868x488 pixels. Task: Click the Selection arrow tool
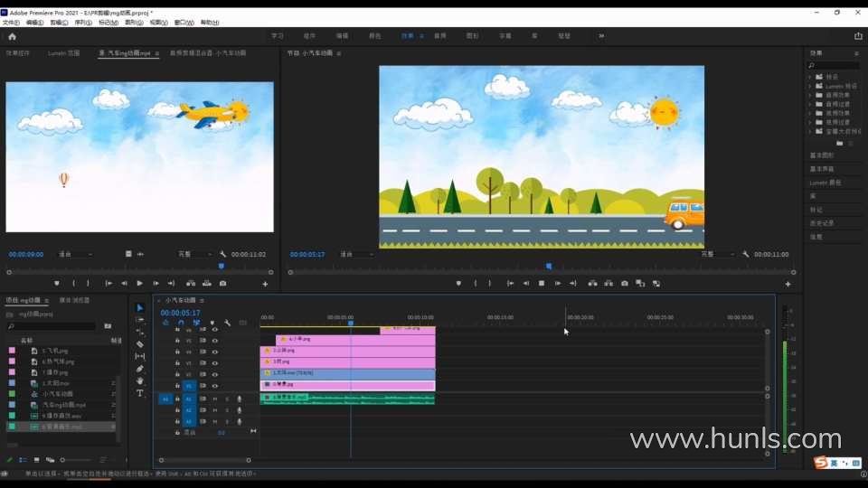coord(140,308)
